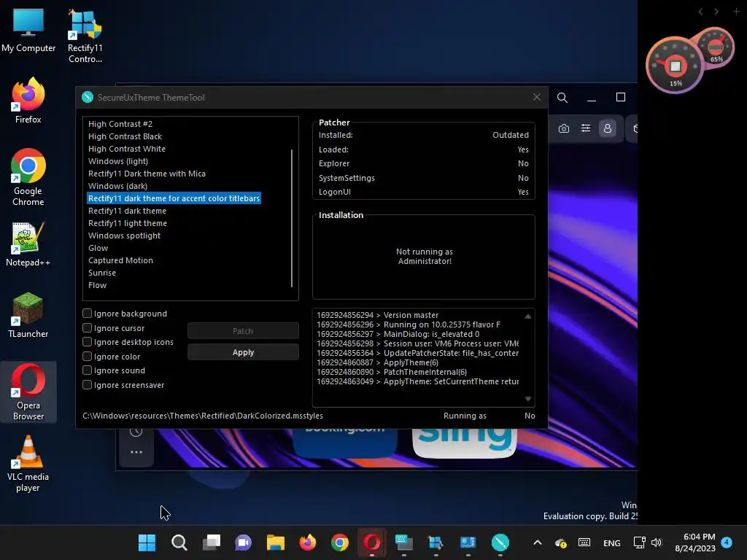This screenshot has height=560, width=747.
Task: Close the SecureUxTheme ThemeTool window
Action: coord(537,97)
